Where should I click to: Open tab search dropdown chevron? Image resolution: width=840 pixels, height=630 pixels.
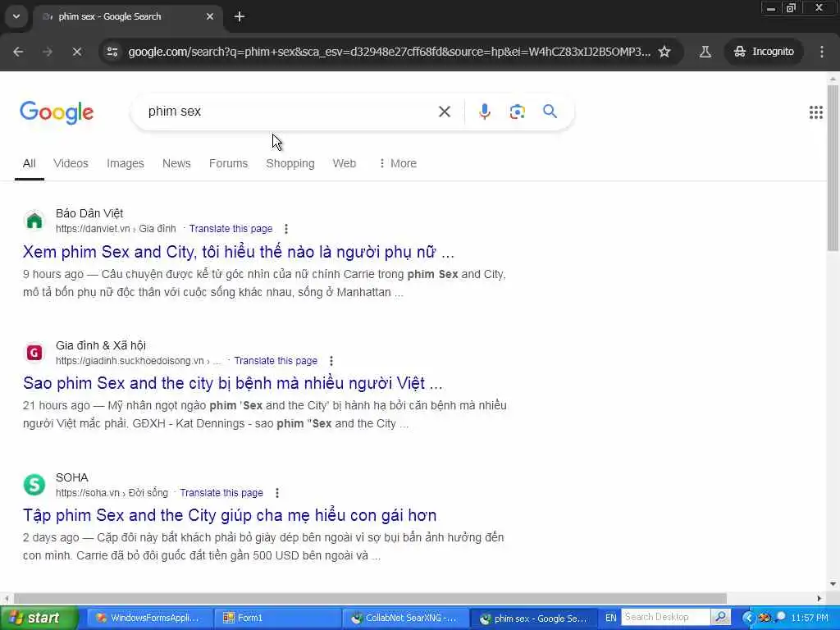16,16
